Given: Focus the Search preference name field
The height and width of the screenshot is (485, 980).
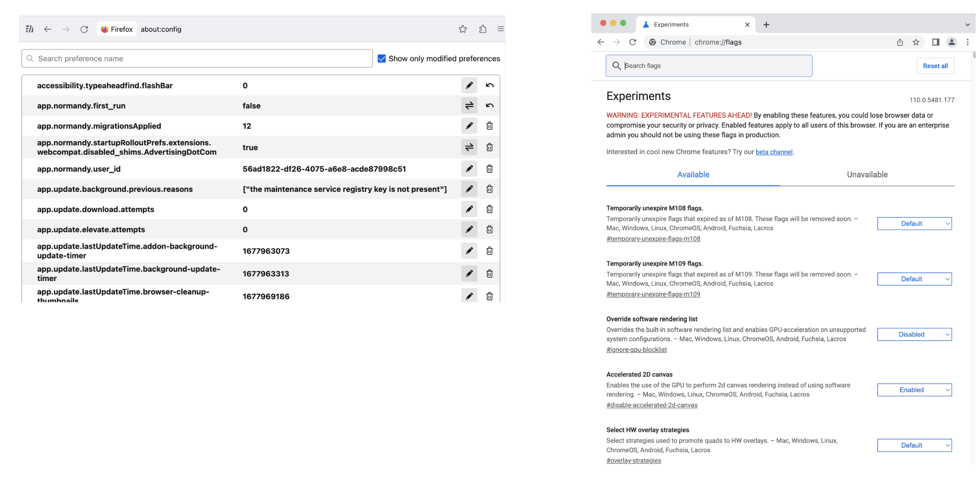Looking at the screenshot, I should [x=197, y=59].
